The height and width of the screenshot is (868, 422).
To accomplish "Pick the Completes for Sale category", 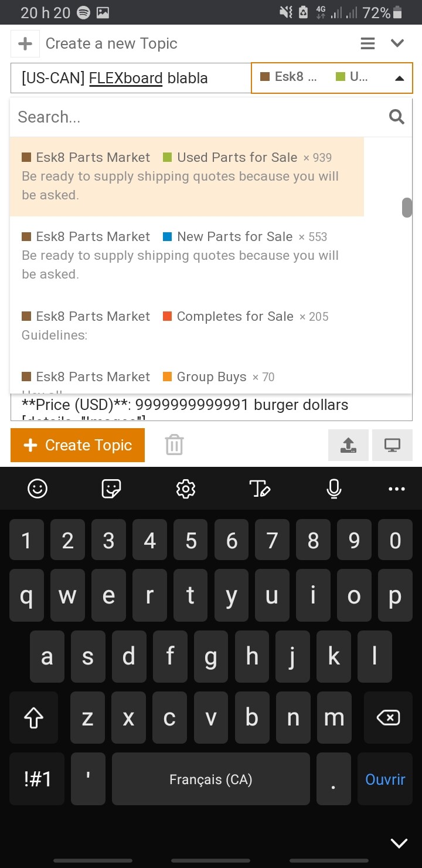I will pyautogui.click(x=187, y=325).
